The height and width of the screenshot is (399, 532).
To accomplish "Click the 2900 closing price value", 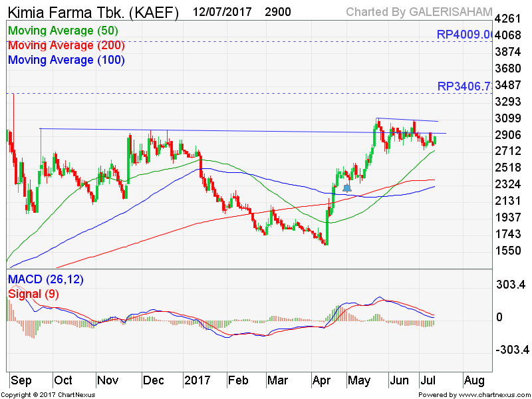I will point(277,13).
